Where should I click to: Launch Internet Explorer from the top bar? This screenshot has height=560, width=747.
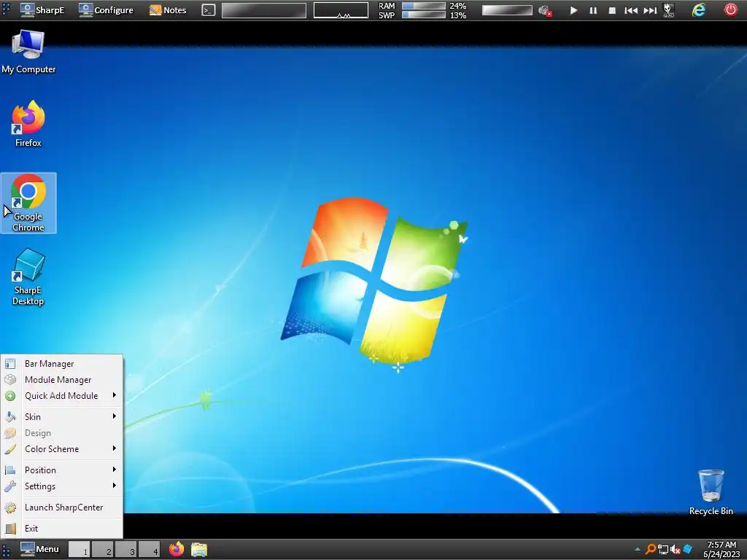pos(699,10)
